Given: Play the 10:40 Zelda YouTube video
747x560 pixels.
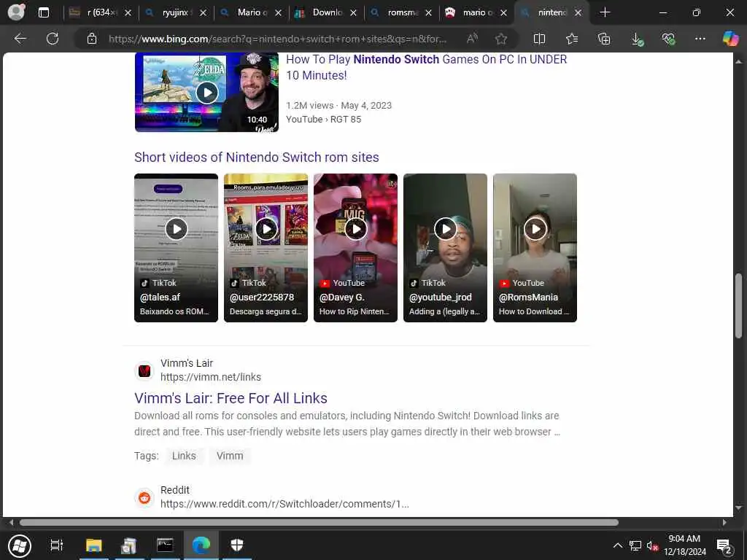Looking at the screenshot, I should click(x=206, y=93).
